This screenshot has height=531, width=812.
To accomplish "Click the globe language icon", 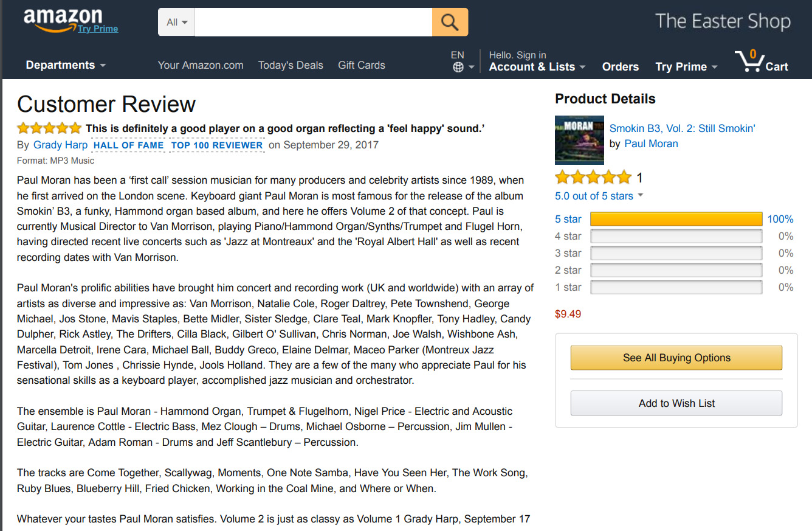I will coord(458,68).
